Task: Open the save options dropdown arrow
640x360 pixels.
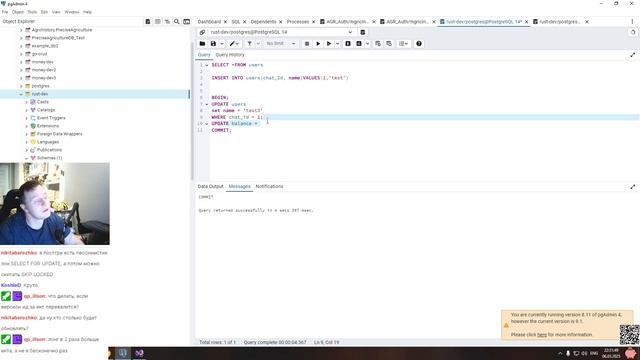Action: click(222, 44)
